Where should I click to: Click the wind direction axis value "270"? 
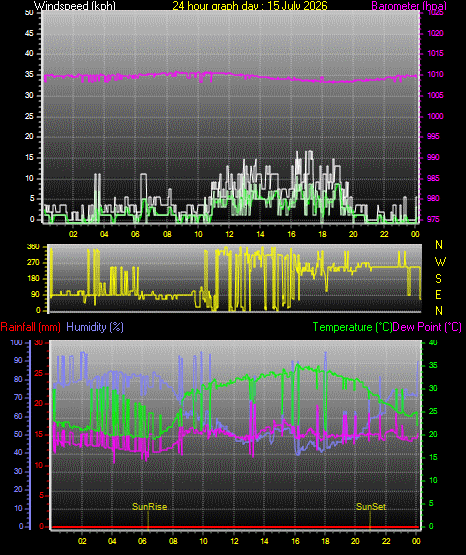click(x=33, y=263)
